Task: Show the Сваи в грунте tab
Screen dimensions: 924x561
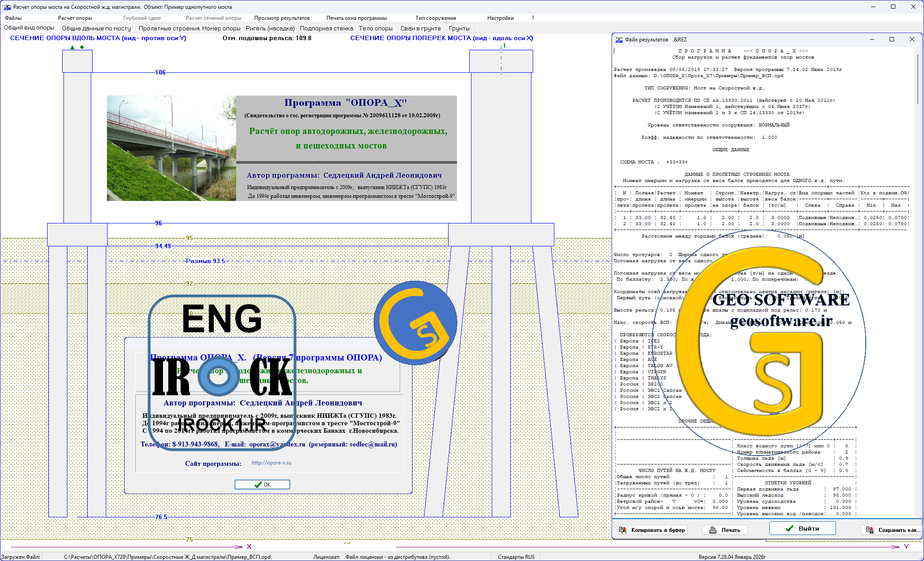Action: tap(421, 28)
